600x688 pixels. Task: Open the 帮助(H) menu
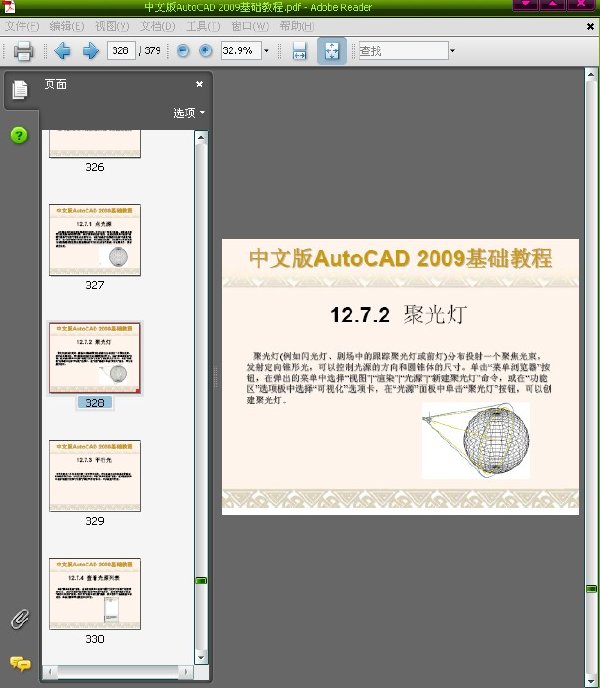pyautogui.click(x=297, y=26)
